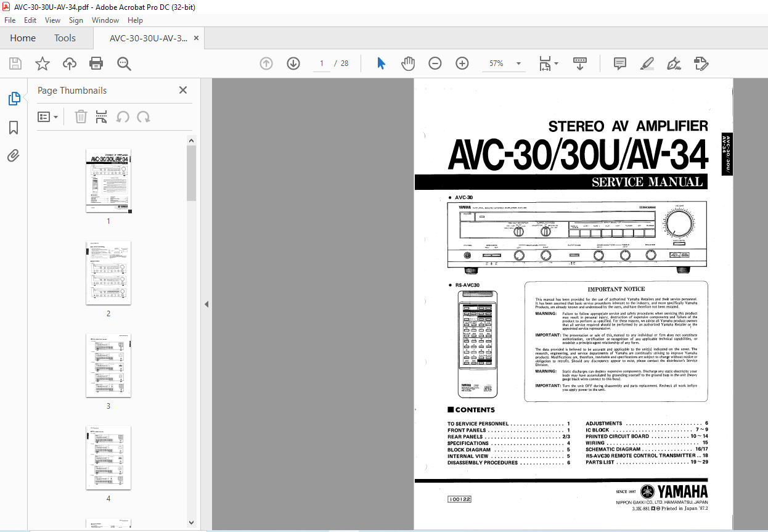
Task: Bookmark this file with the star icon
Action: pyautogui.click(x=43, y=63)
